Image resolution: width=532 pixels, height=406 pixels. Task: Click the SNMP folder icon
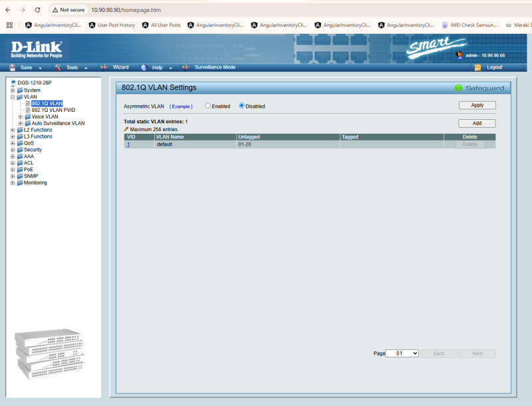[20, 176]
